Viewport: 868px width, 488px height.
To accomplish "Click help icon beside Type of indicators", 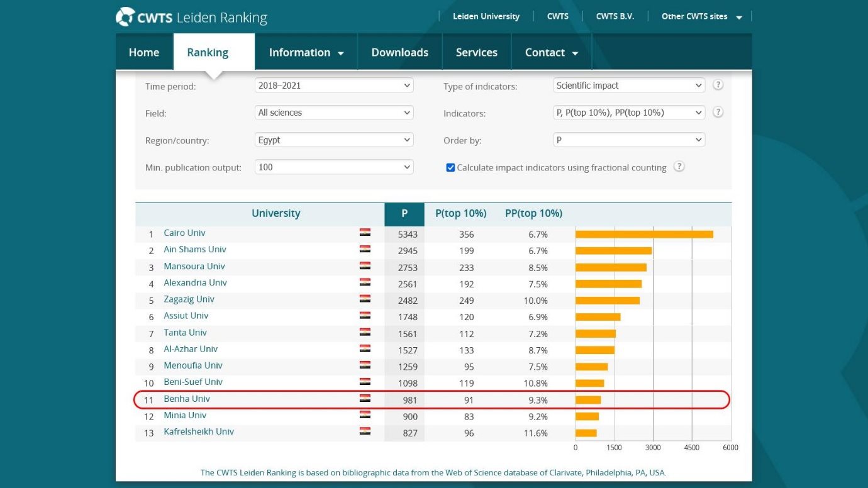I will pos(718,86).
